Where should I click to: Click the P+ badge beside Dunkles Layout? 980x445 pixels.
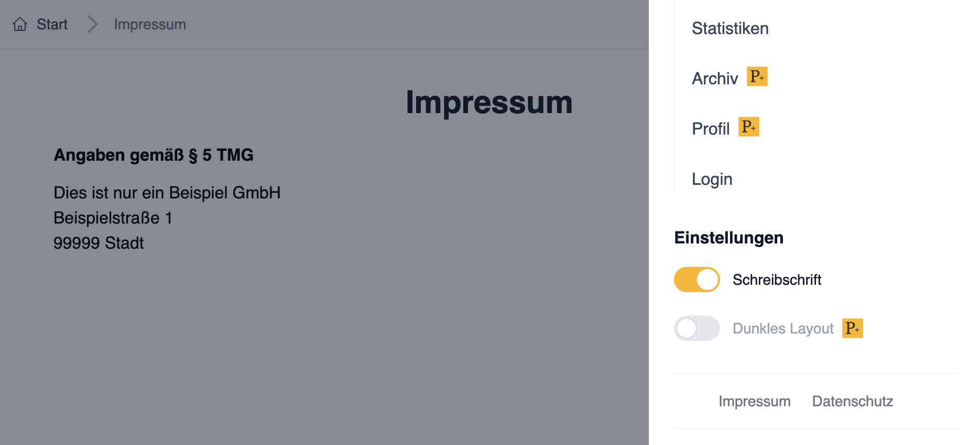(853, 328)
